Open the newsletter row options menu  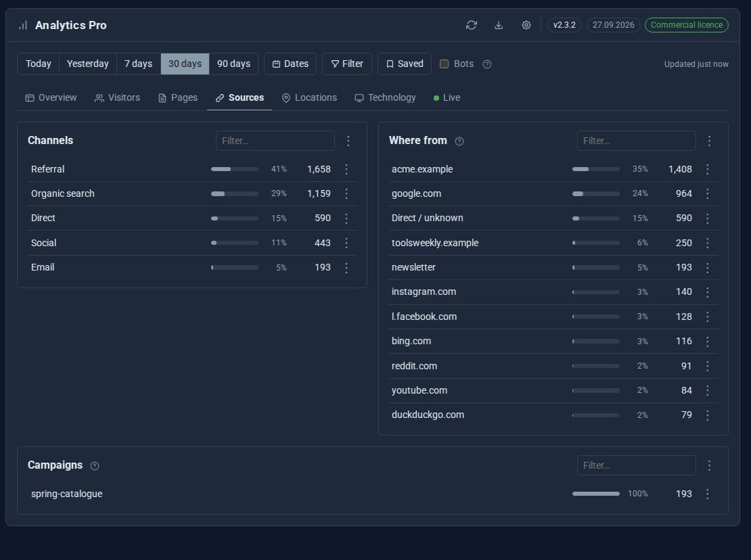coord(708,268)
